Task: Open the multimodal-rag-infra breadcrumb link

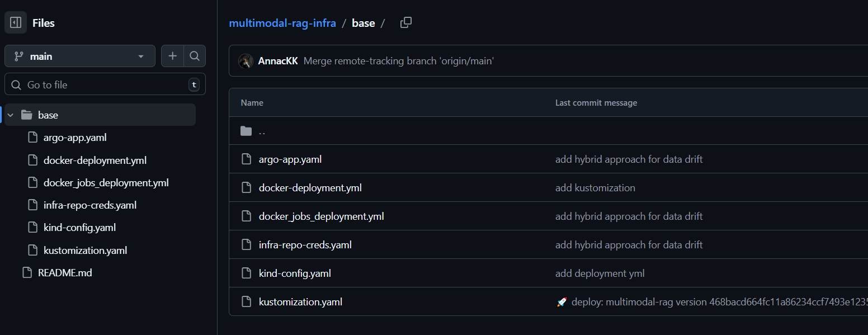Action: coord(282,23)
